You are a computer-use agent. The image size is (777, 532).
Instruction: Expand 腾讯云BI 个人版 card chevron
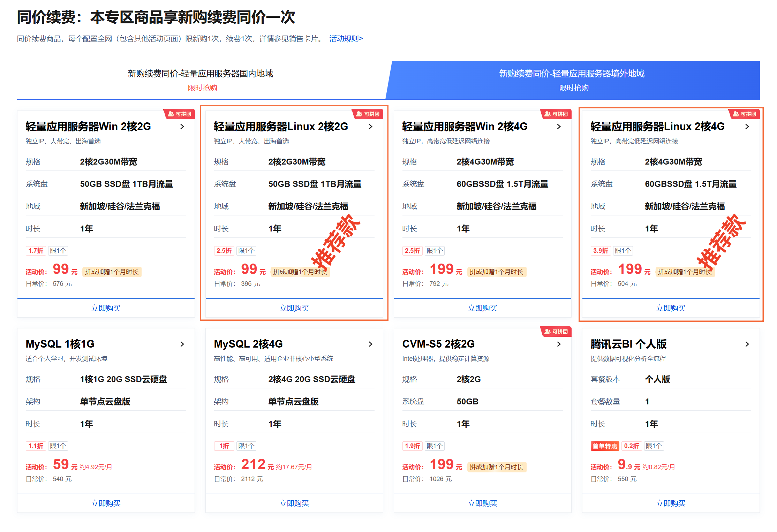click(747, 344)
